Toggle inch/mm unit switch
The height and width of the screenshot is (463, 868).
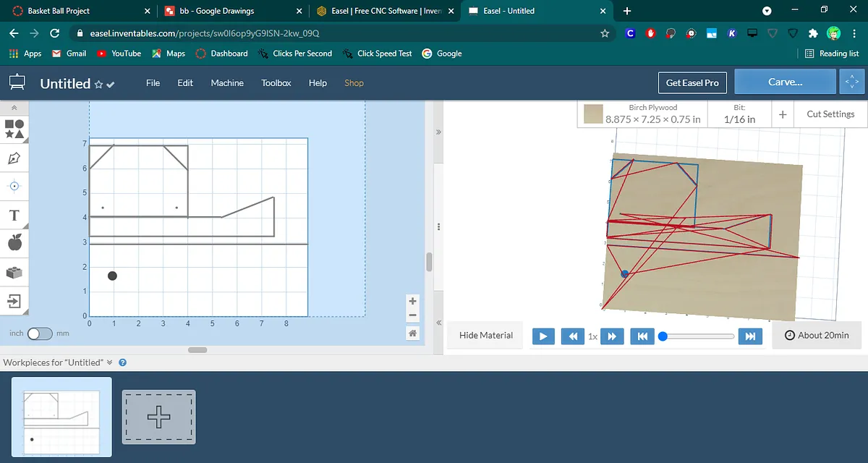click(40, 334)
